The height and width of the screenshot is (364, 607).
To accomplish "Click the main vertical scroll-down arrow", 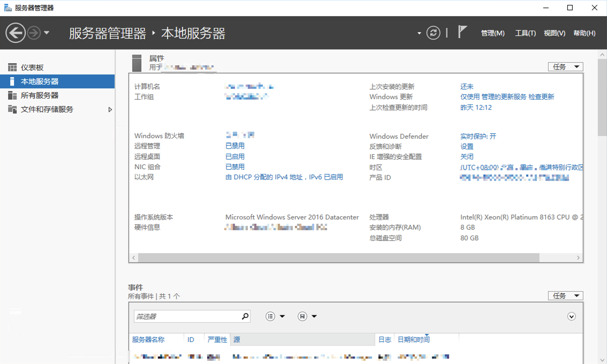I will click(x=602, y=360).
